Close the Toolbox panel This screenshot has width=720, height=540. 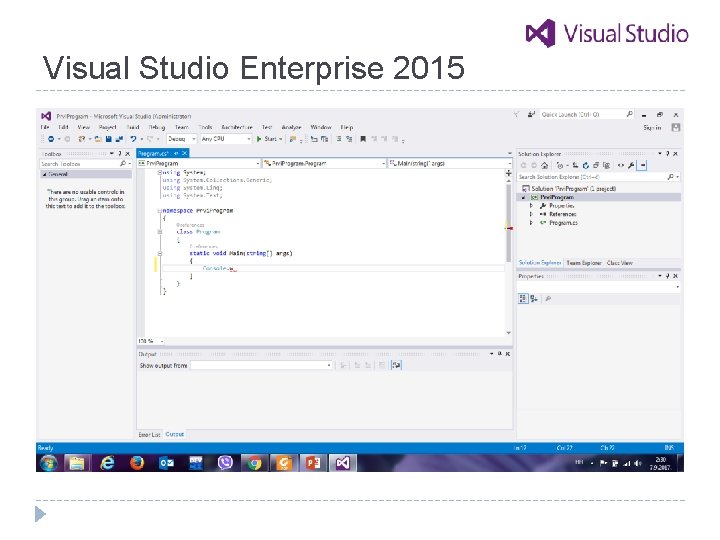coord(128,153)
